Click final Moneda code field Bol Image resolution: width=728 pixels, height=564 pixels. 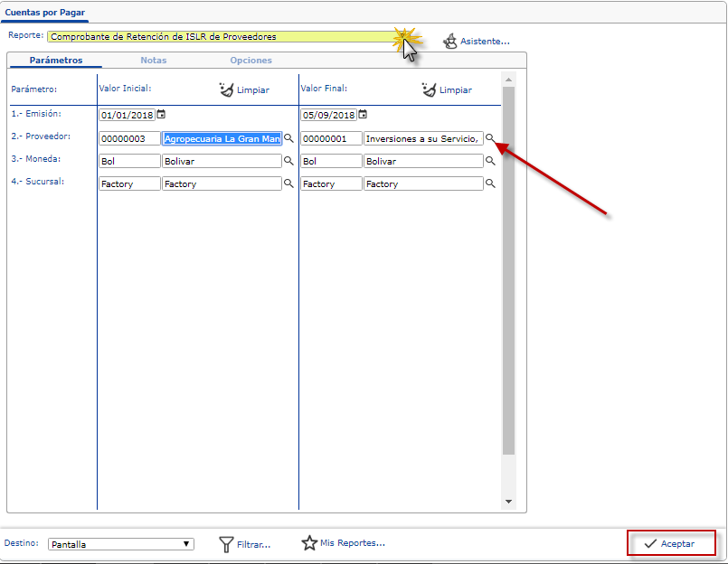[x=332, y=161]
